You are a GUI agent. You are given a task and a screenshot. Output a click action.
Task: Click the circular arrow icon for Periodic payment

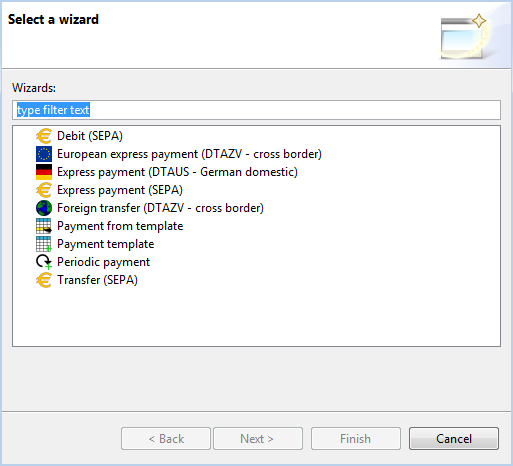click(x=44, y=262)
